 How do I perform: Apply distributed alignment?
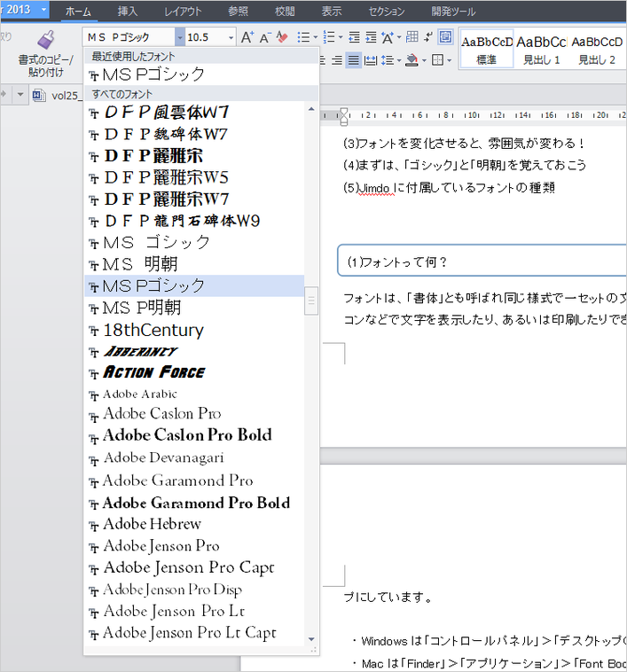pyautogui.click(x=371, y=60)
